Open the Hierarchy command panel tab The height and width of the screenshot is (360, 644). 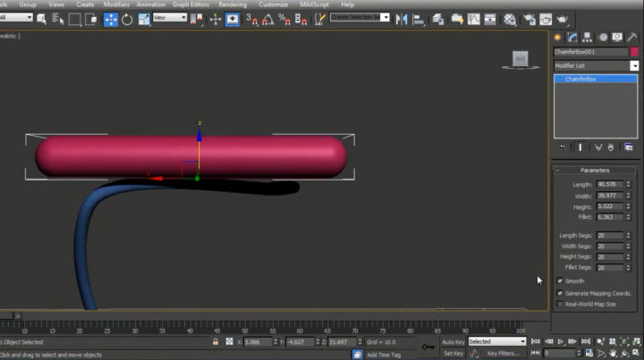589,38
